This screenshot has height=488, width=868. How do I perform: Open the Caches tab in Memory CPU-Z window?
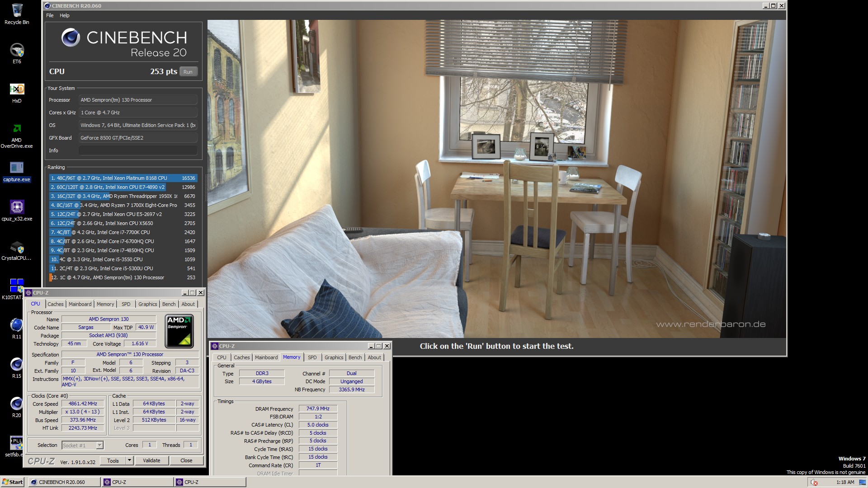click(242, 357)
